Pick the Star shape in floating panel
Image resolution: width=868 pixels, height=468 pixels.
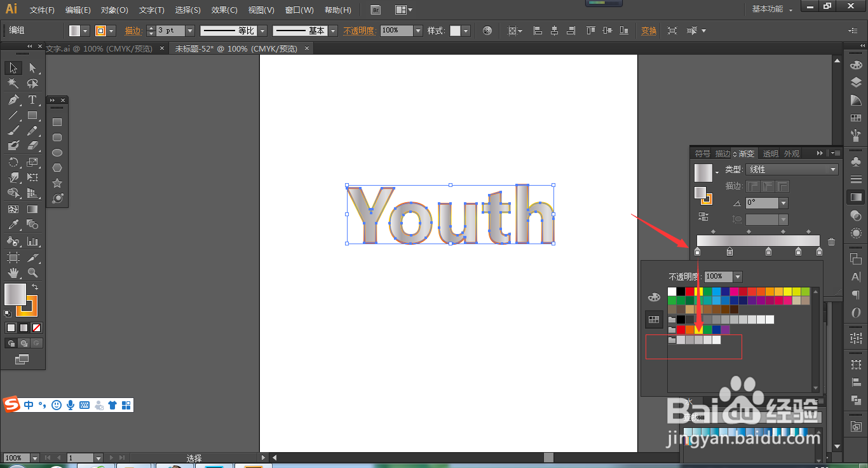57,183
